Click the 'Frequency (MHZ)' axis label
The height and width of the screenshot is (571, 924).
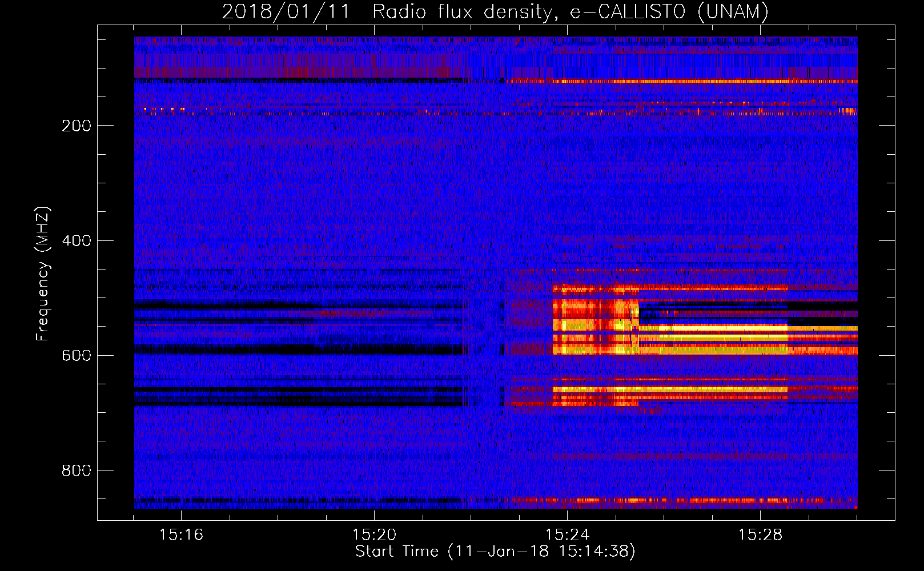click(43, 274)
